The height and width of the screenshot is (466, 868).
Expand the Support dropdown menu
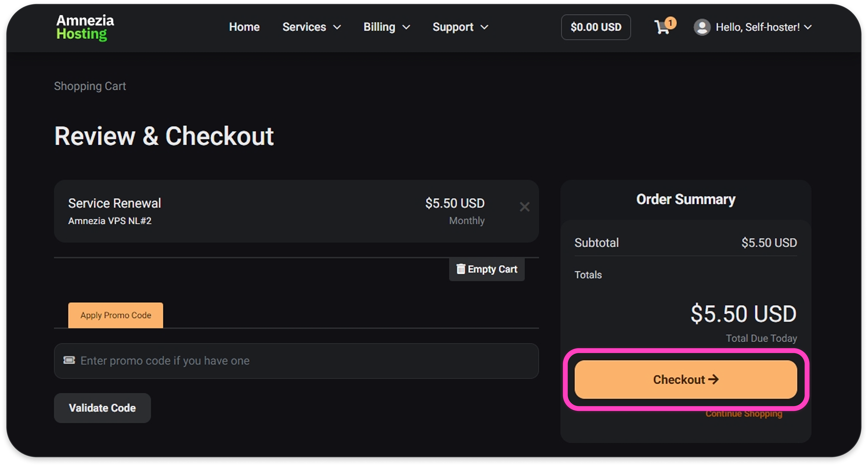[460, 27]
